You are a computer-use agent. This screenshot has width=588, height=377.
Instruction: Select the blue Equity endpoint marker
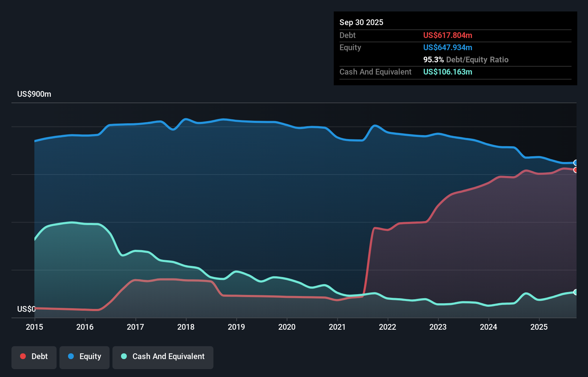(x=575, y=163)
